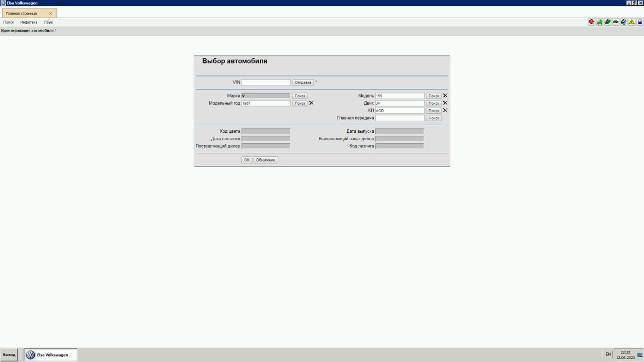Image resolution: width=644 pixels, height=362 pixels.
Task: Click the Двиг. field showing JH
Action: click(x=400, y=103)
